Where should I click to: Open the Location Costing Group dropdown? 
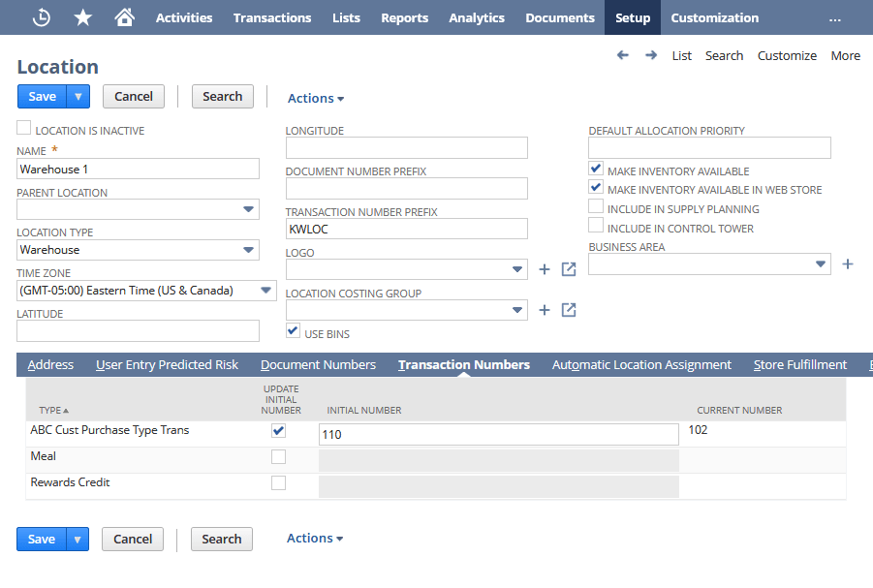click(516, 310)
